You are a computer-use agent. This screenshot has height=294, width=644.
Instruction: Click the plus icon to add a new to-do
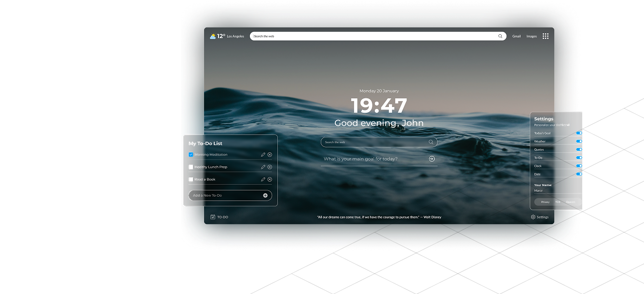pyautogui.click(x=265, y=195)
